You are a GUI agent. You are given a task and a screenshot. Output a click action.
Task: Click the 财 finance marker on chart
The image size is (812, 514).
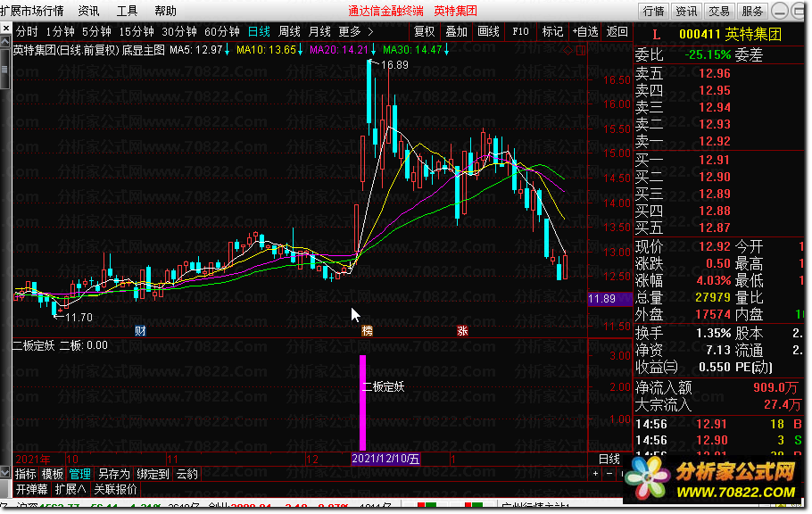tap(140, 330)
